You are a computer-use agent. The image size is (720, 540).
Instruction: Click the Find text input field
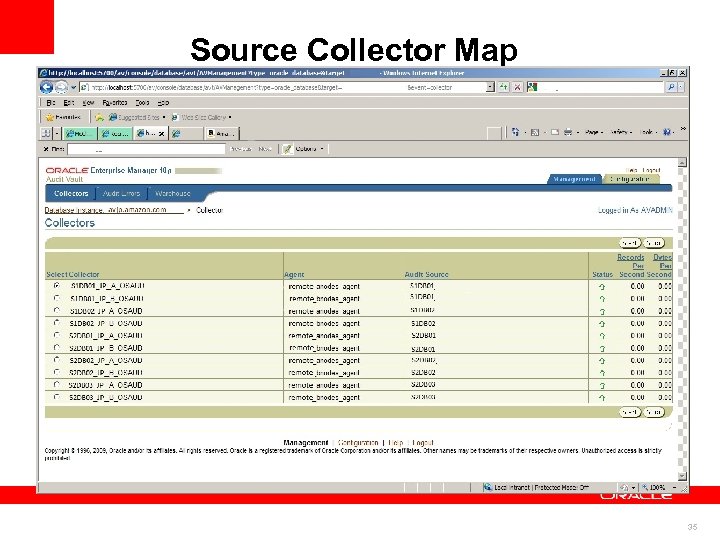click(x=146, y=149)
